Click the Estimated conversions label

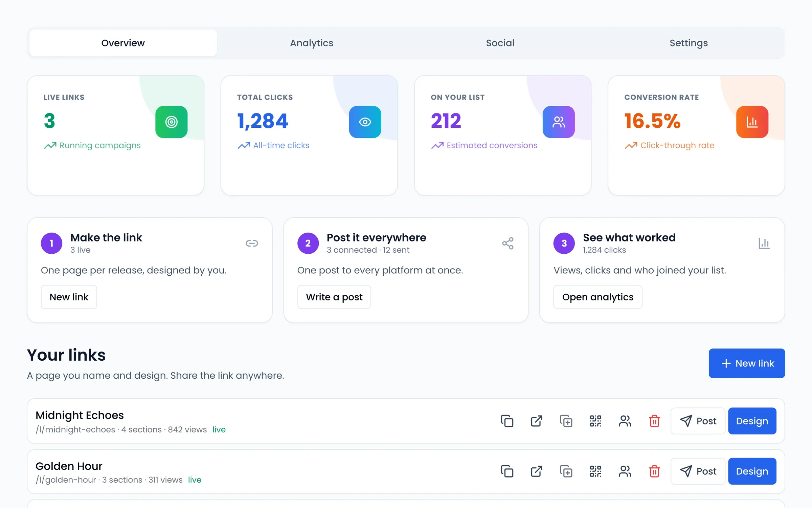(492, 145)
